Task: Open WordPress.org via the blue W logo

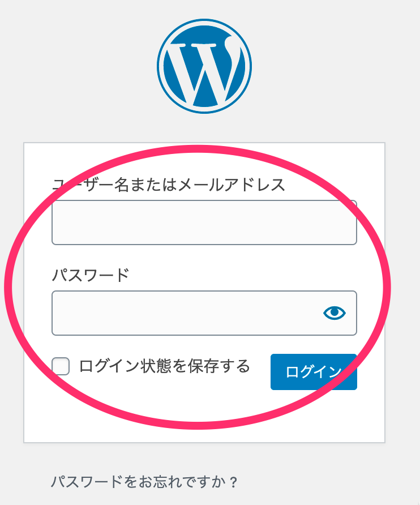Action: click(x=204, y=66)
